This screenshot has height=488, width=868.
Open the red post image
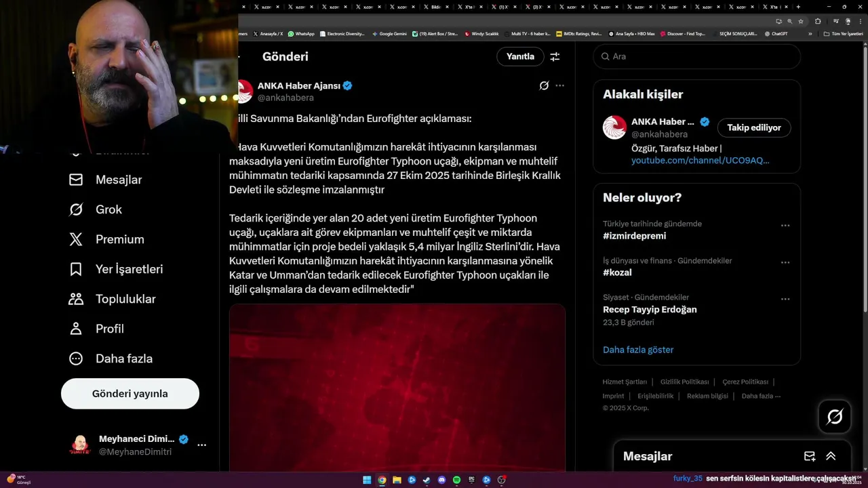pyautogui.click(x=397, y=387)
